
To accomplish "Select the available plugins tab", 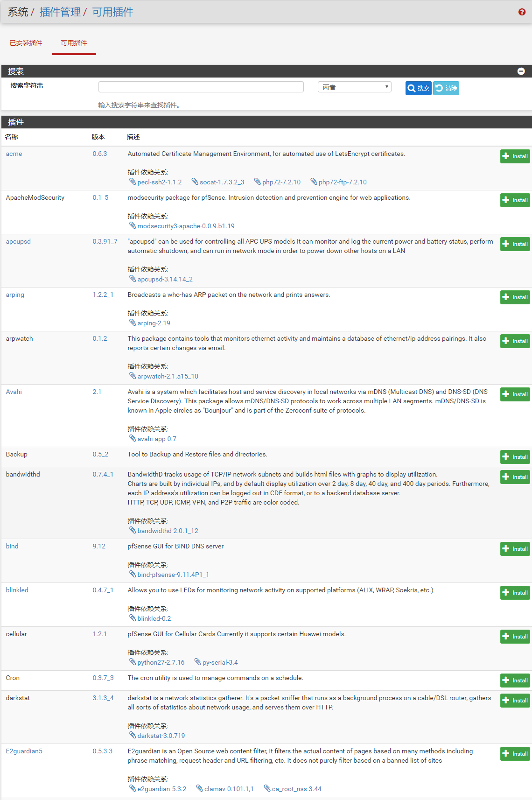I will coord(74,43).
